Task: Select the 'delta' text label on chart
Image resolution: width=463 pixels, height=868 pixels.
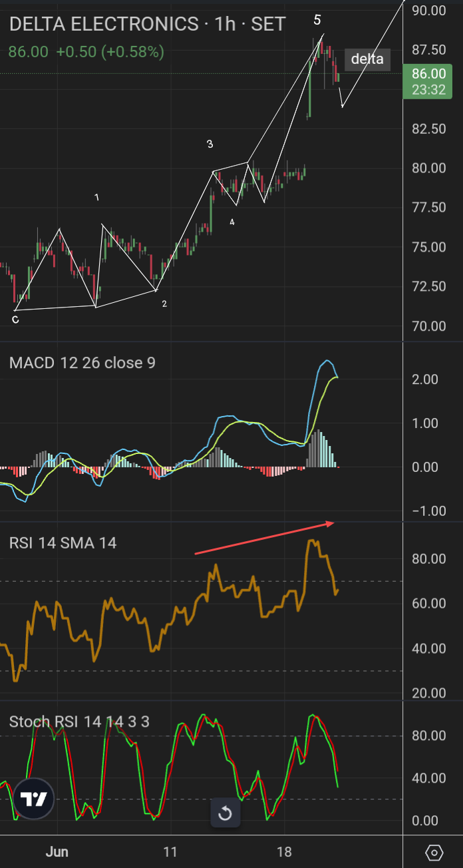Action: coord(367,59)
